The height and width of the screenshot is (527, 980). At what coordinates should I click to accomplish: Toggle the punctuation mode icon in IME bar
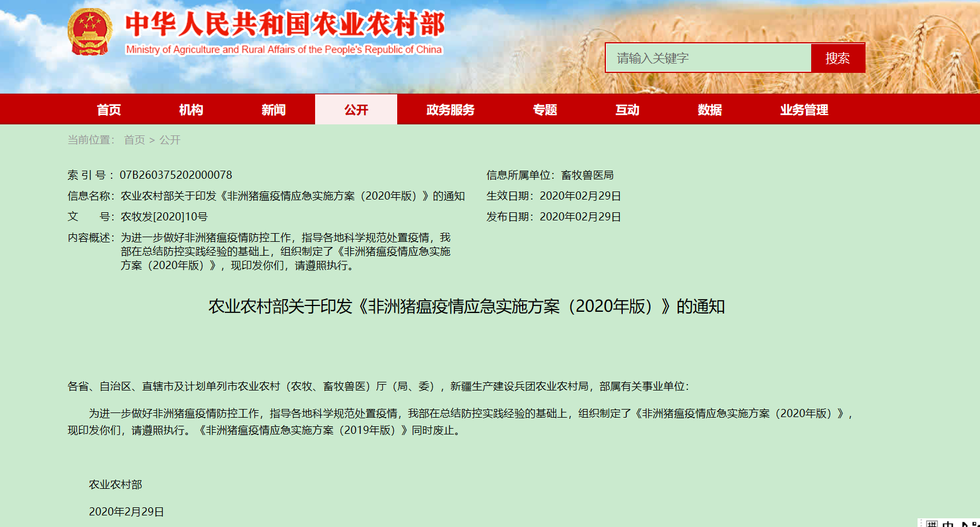[976, 524]
